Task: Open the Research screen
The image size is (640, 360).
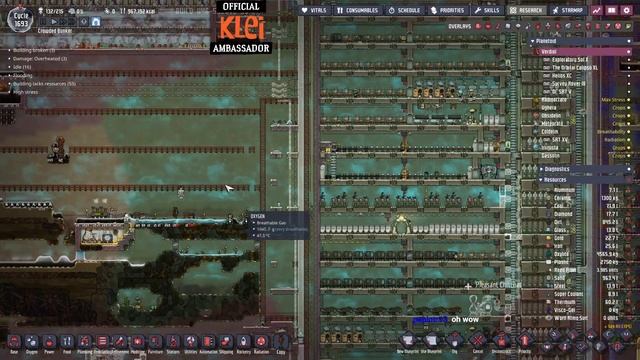Action: pyautogui.click(x=526, y=10)
